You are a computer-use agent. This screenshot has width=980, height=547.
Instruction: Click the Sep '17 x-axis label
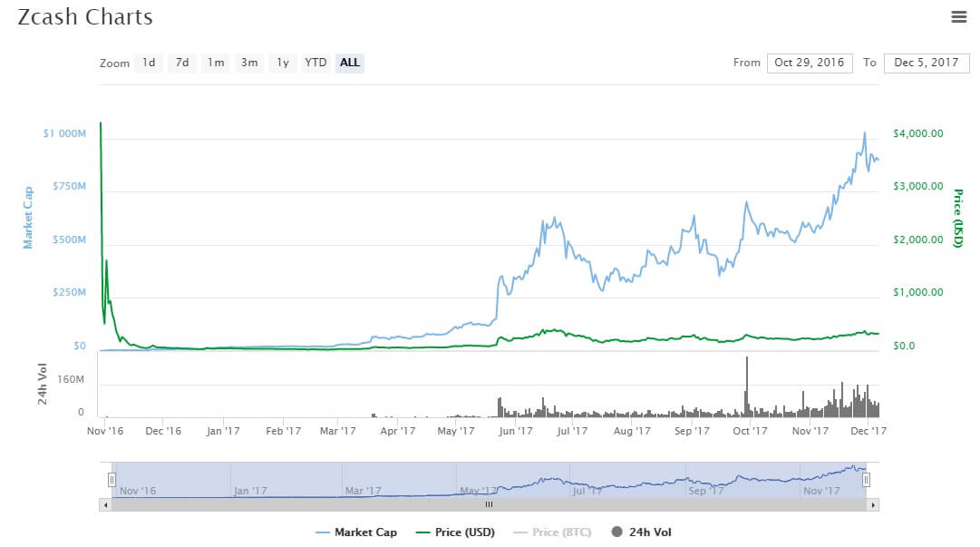[692, 431]
